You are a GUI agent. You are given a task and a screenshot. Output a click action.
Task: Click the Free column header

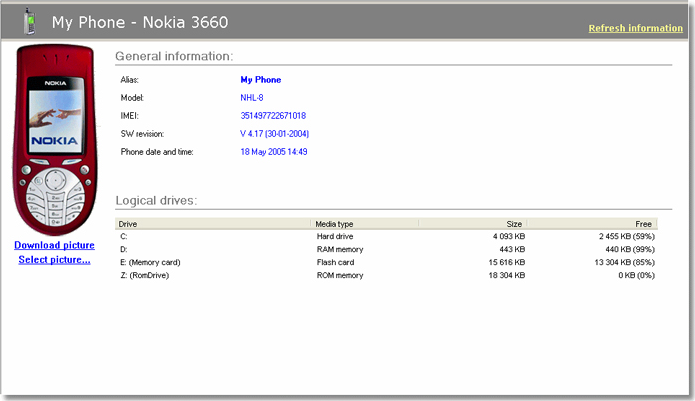pyautogui.click(x=643, y=224)
